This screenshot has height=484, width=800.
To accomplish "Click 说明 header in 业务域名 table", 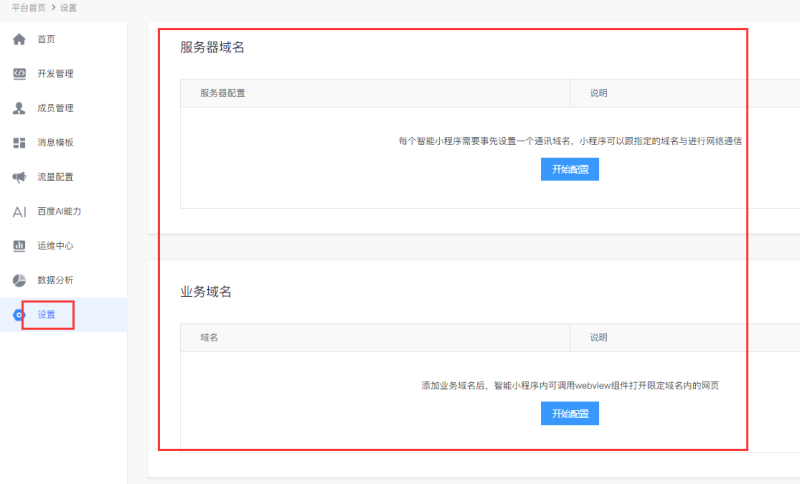I will pos(598,338).
